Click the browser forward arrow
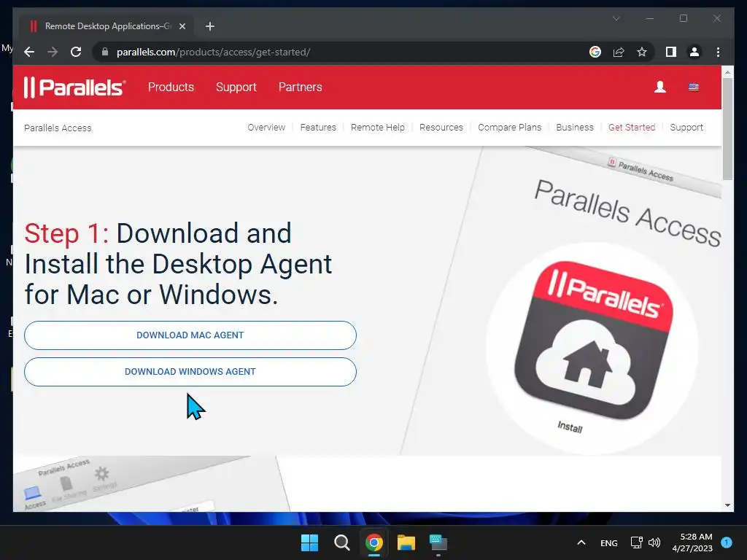This screenshot has height=560, width=747. [x=53, y=52]
